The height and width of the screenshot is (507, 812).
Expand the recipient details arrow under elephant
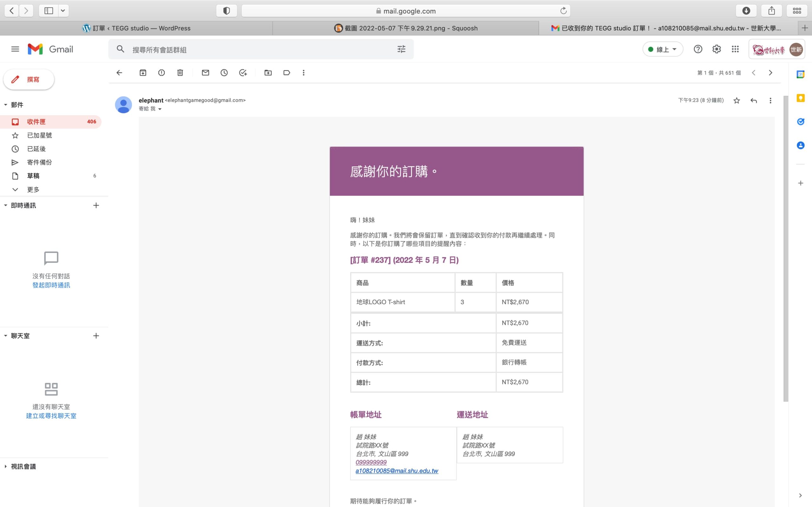click(x=160, y=109)
